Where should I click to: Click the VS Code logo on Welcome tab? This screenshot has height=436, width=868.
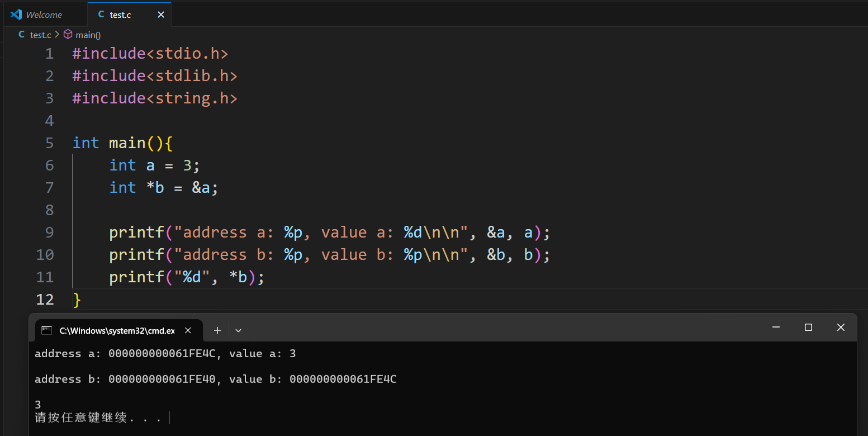coord(16,15)
